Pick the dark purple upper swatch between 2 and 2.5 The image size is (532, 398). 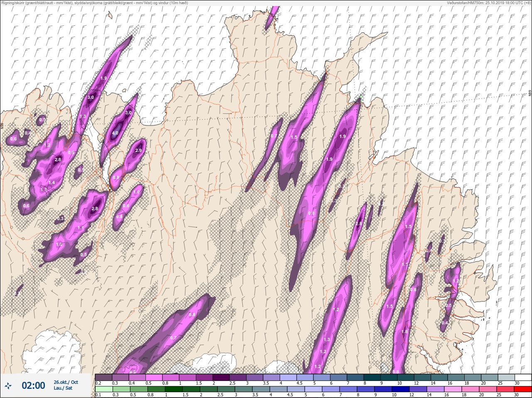pos(221,378)
